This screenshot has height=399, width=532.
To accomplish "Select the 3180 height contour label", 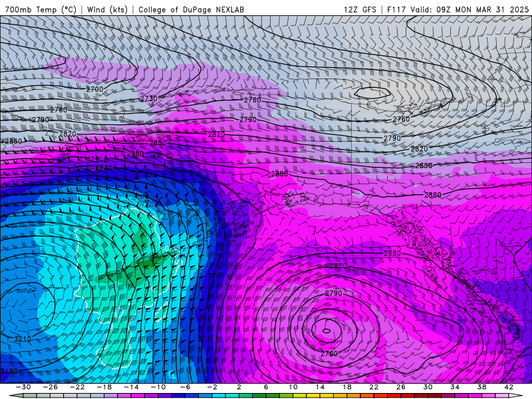I will click(9, 372).
